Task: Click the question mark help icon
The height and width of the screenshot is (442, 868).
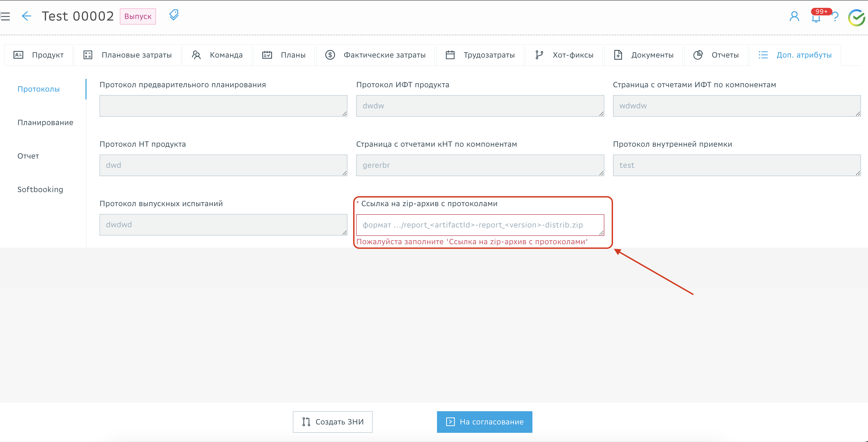Action: [x=835, y=17]
